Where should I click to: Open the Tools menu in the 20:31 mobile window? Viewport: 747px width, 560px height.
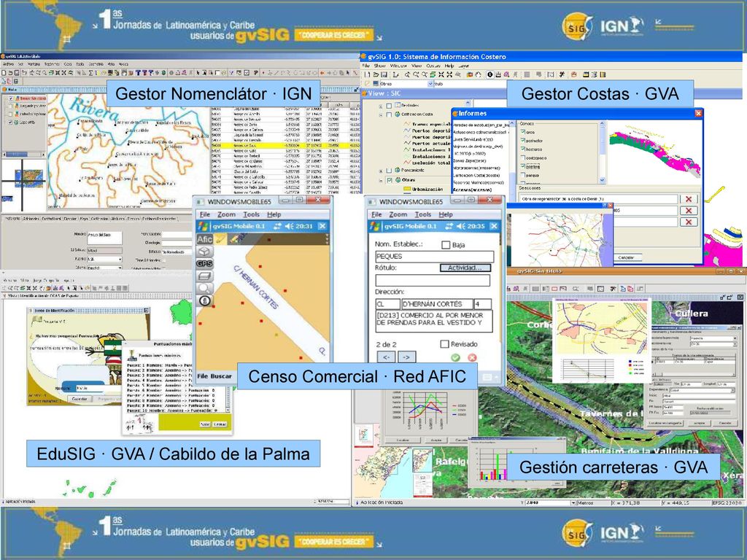251,214
